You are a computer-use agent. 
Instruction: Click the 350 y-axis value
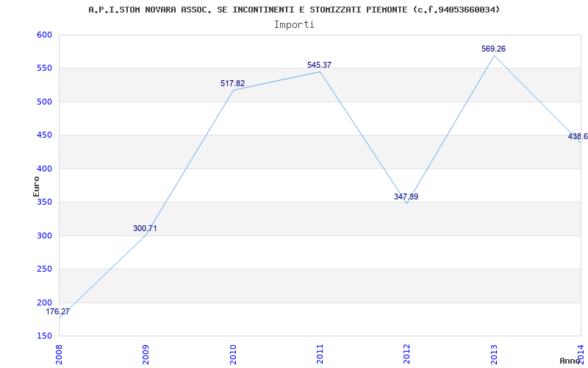44,202
